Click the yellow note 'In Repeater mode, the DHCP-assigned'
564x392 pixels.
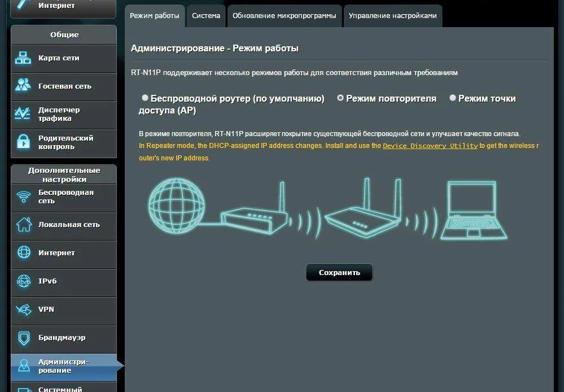tap(339, 152)
